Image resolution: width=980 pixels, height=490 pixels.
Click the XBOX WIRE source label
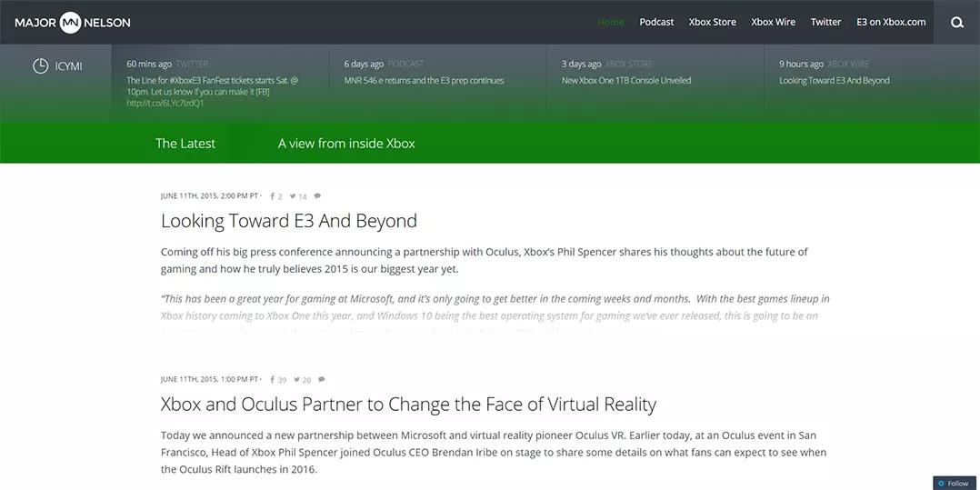[x=848, y=64]
